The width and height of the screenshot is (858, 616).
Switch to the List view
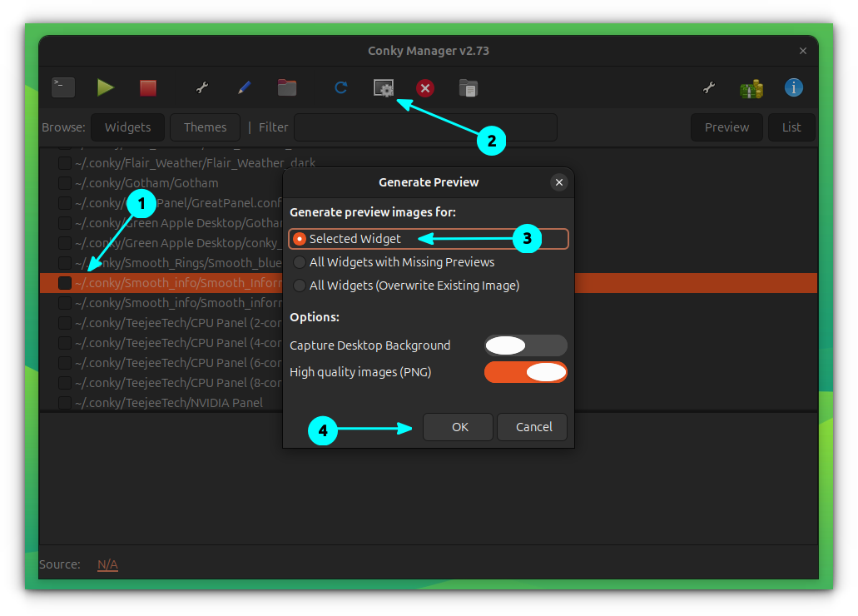791,127
